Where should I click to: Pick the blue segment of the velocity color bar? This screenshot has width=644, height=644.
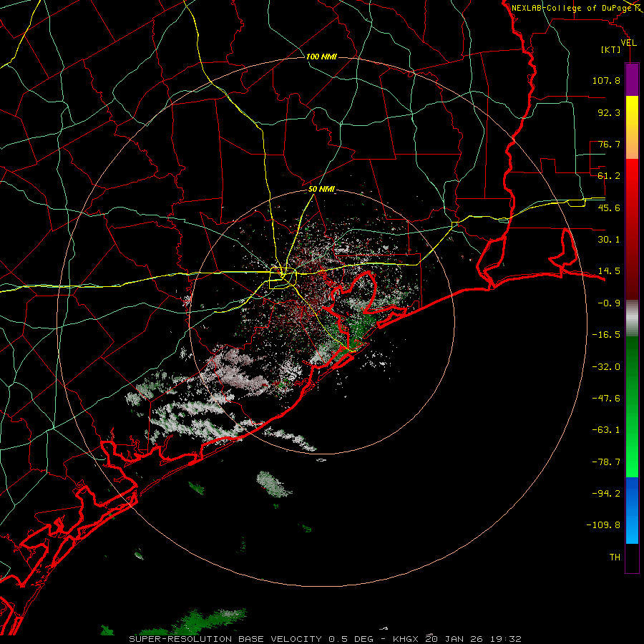tap(632, 510)
